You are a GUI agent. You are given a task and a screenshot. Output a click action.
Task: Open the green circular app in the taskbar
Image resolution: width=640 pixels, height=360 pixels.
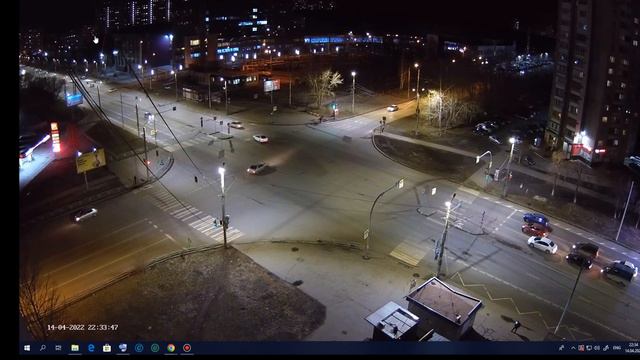click(x=155, y=348)
